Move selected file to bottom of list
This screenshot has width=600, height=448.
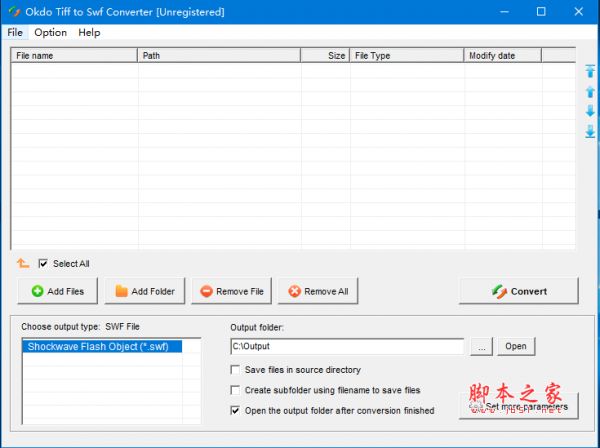point(590,131)
